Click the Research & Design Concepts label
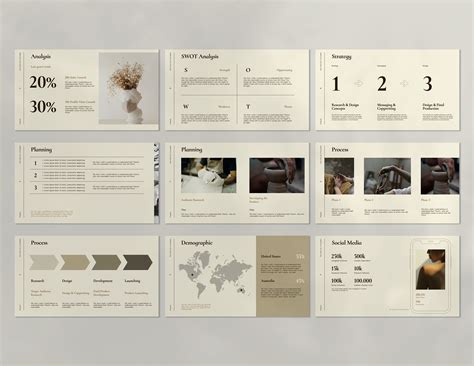 (x=345, y=107)
